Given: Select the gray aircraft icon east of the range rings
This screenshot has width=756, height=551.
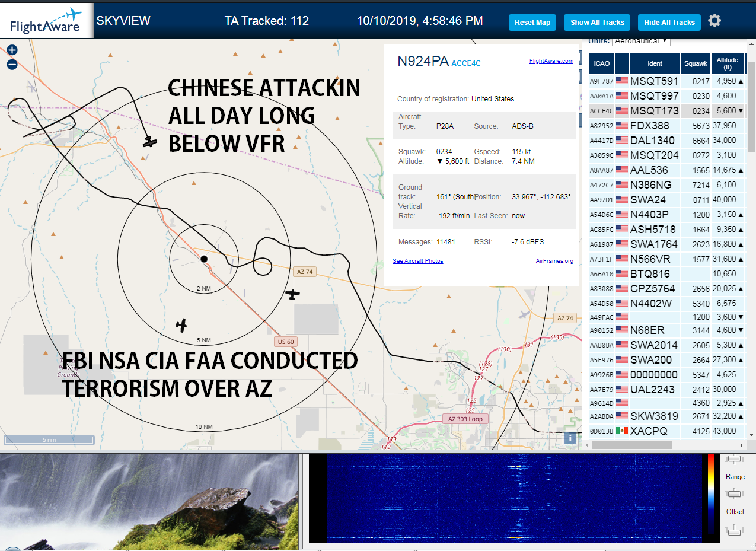Looking at the screenshot, I should pyautogui.click(x=524, y=313).
